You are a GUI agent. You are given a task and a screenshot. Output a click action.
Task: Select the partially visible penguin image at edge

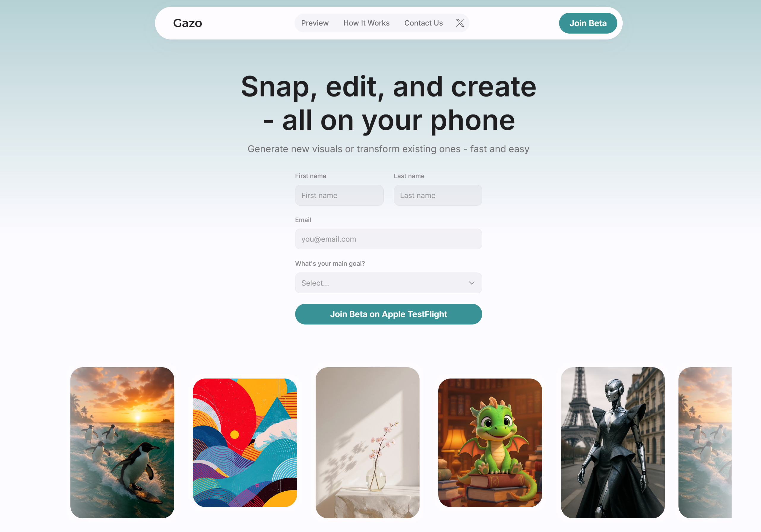click(x=705, y=443)
